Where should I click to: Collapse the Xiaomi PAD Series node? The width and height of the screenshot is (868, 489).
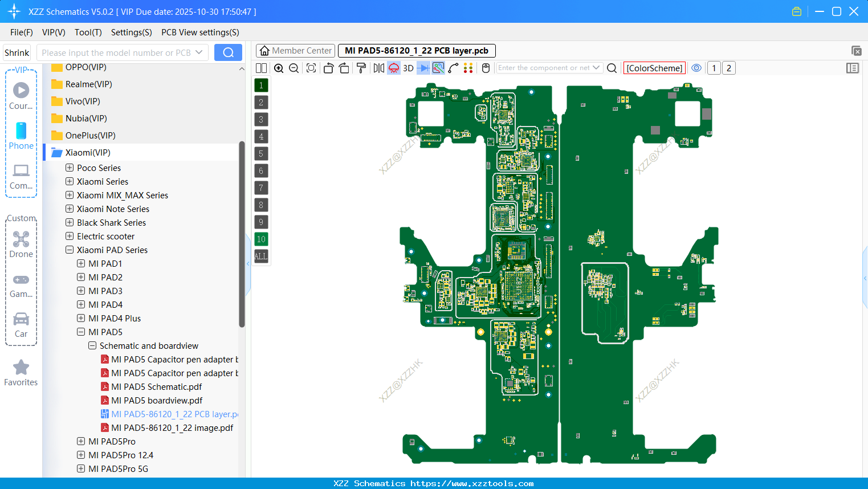(x=70, y=250)
